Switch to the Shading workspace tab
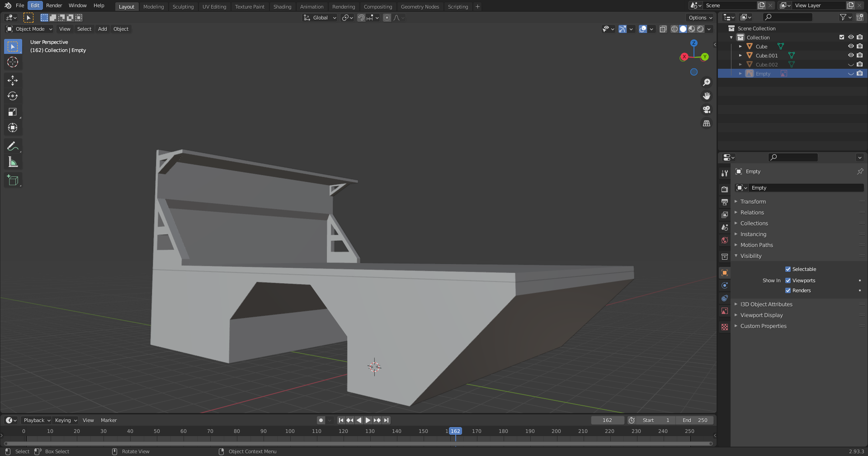The image size is (868, 456). click(283, 7)
